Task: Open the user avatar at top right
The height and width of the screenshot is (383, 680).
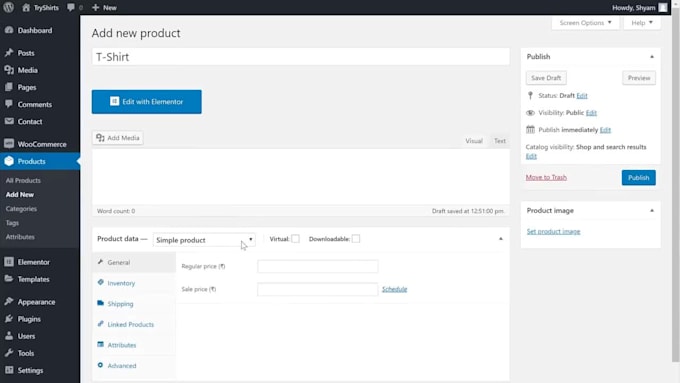Action: 663,7
